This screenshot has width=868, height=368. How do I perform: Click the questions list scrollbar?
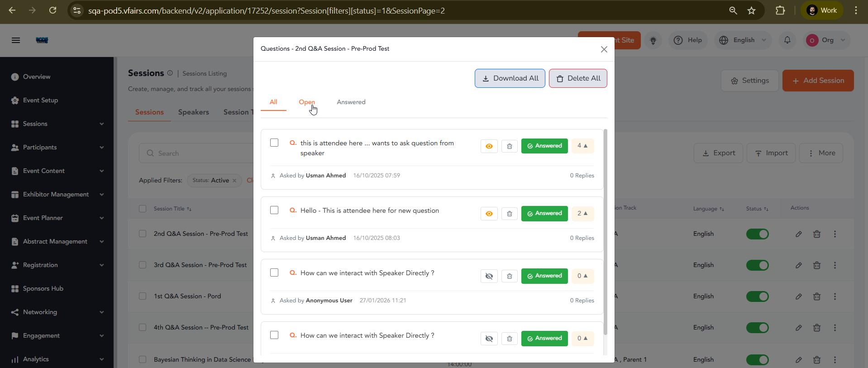(605, 231)
